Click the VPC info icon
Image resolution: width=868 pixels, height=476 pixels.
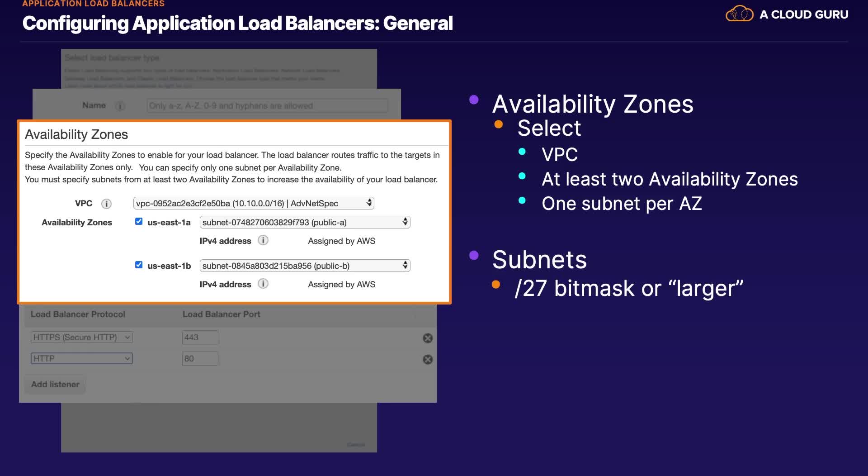click(x=106, y=204)
